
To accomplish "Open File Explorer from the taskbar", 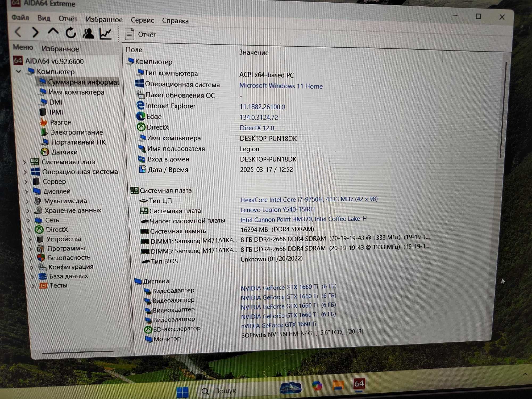I will click(x=338, y=385).
